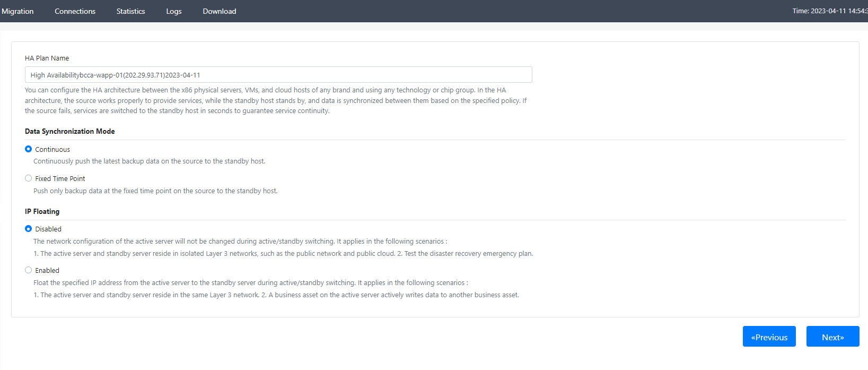Select Disabled under IP Floating
Viewport: 868px width, 370px height.
(29, 229)
